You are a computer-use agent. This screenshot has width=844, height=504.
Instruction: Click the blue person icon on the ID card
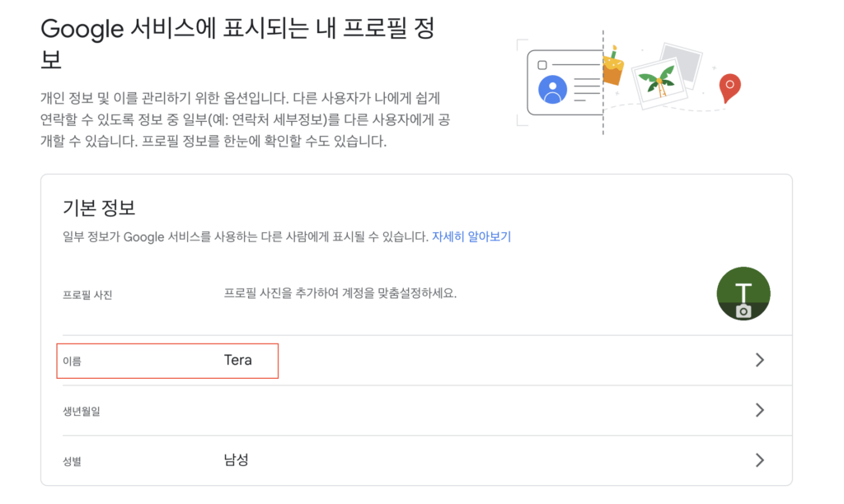(552, 89)
